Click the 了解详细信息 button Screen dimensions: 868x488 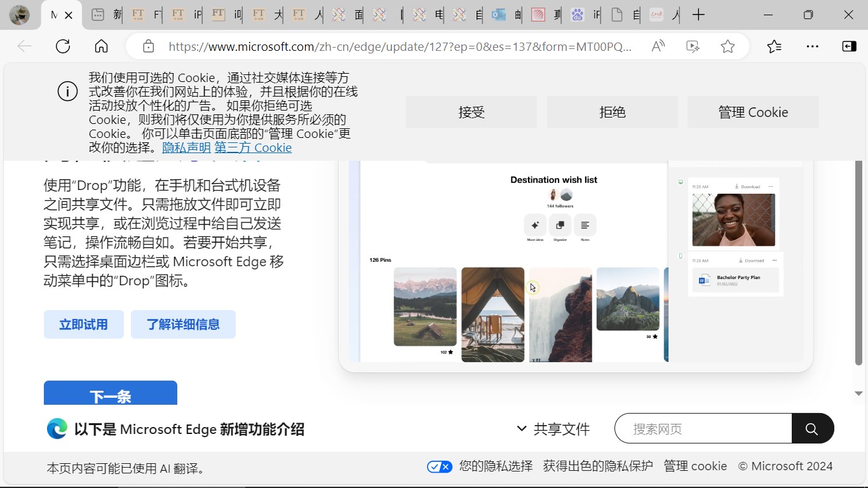(x=183, y=325)
